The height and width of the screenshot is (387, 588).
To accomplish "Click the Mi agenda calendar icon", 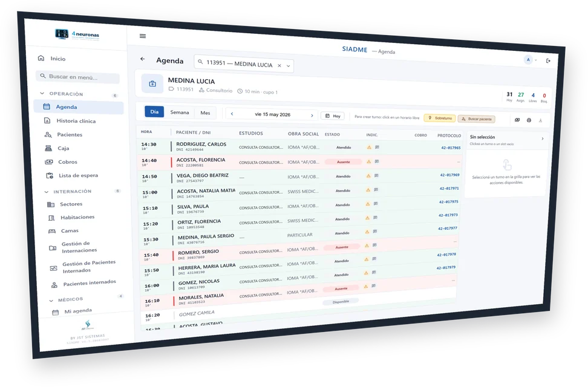I will pyautogui.click(x=56, y=313).
